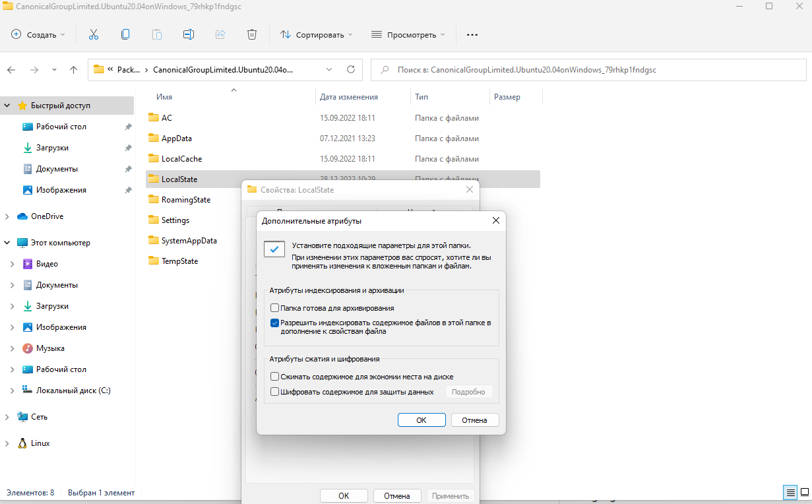Enable compress contents to save disk space
812x504 pixels.
pyautogui.click(x=274, y=376)
